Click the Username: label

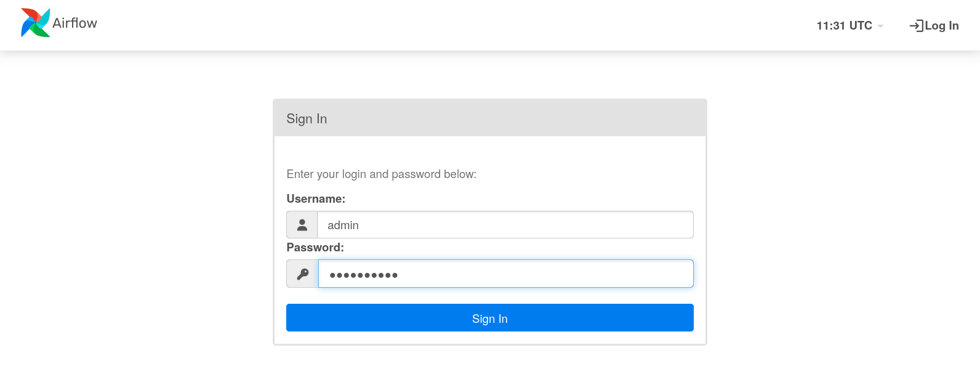(x=316, y=199)
